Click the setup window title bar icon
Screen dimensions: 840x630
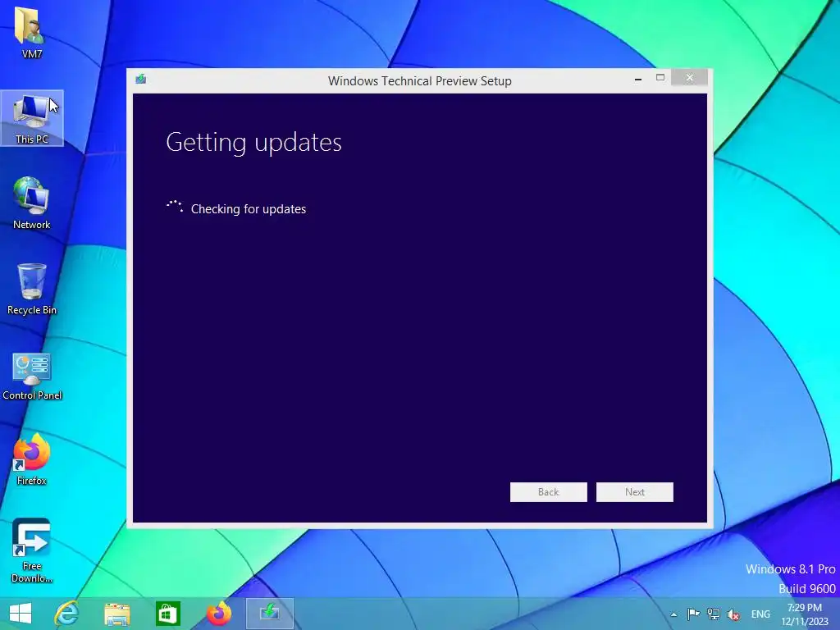141,80
